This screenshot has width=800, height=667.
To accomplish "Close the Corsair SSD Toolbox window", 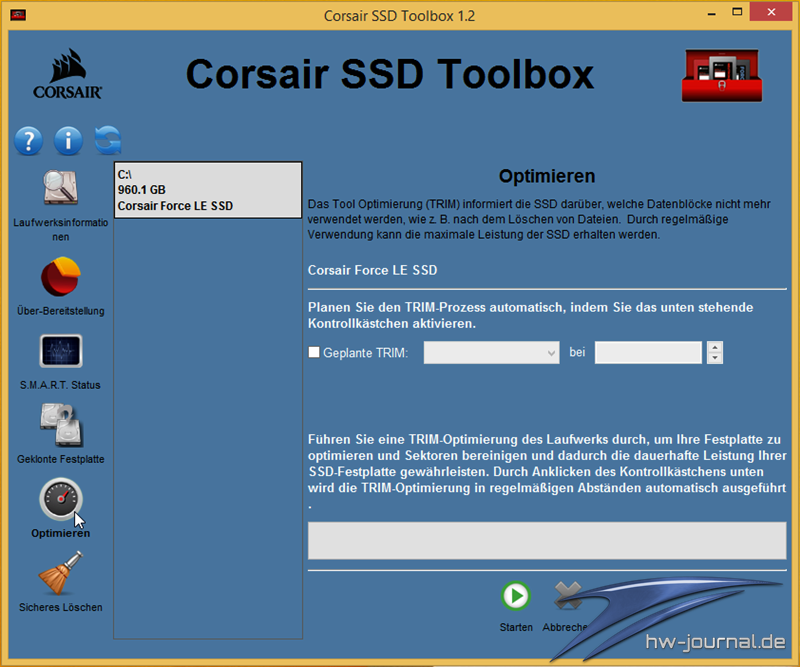I will [771, 12].
